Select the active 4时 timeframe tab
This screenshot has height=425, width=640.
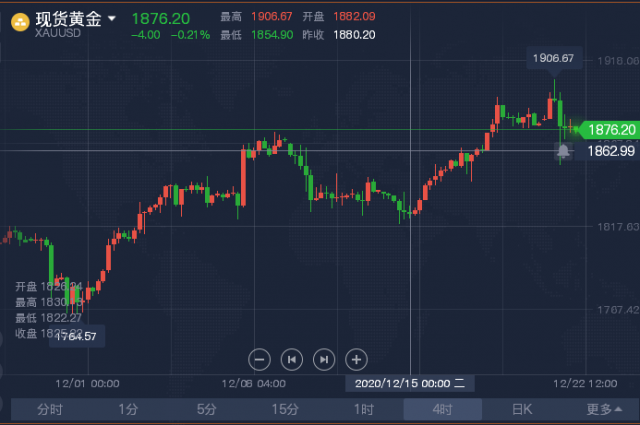(x=442, y=409)
